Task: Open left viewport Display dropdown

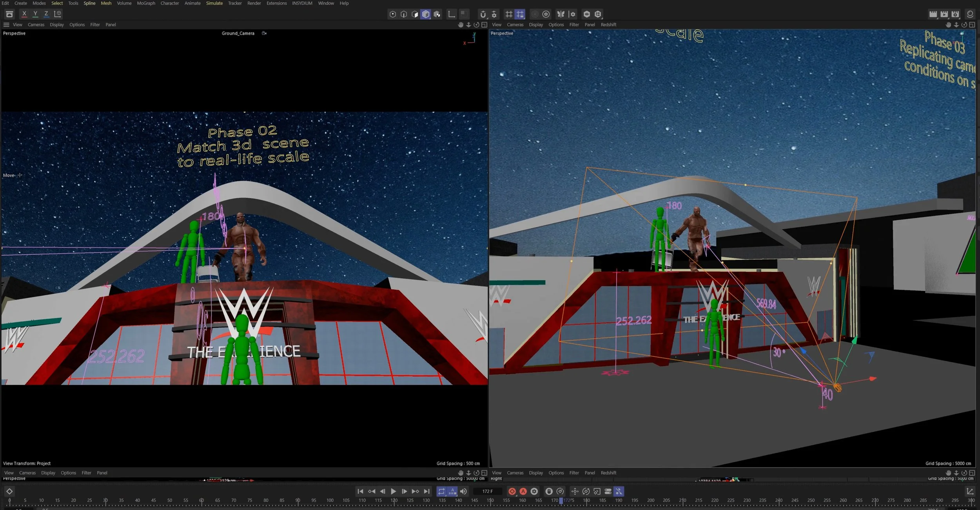Action: 57,25
